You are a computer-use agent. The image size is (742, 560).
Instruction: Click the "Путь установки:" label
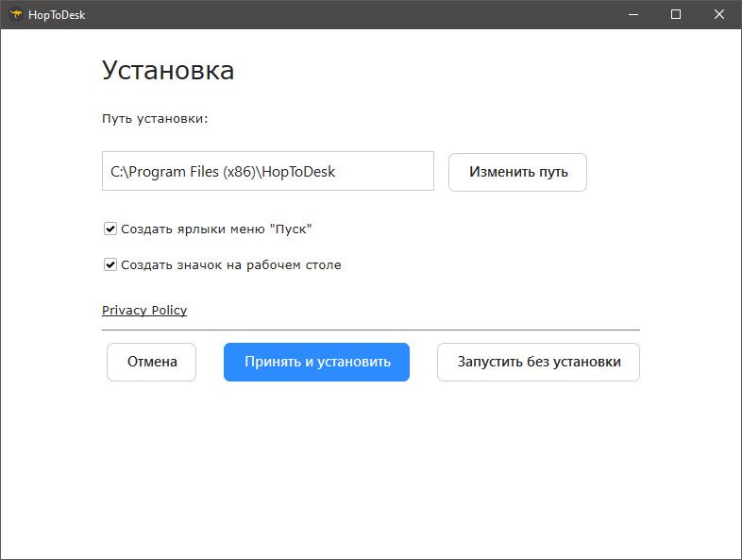click(x=154, y=119)
